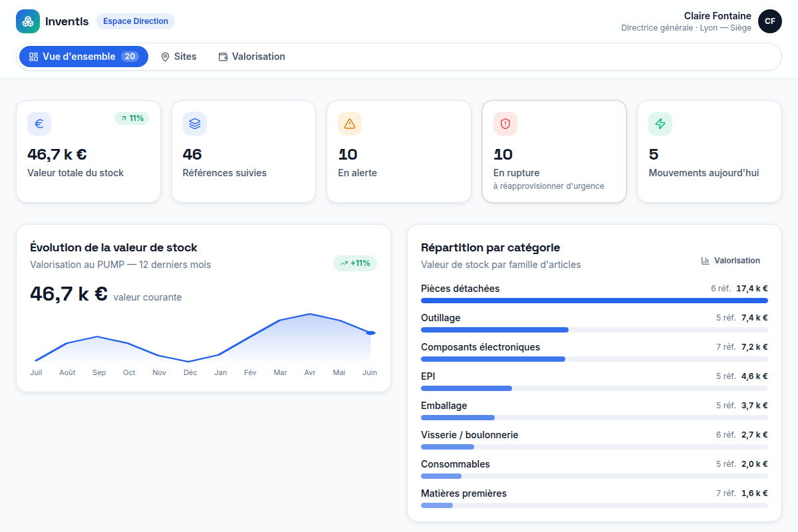This screenshot has width=798, height=532.
Task: Click the 1,6 k € Matières premières value
Action: pos(755,493)
